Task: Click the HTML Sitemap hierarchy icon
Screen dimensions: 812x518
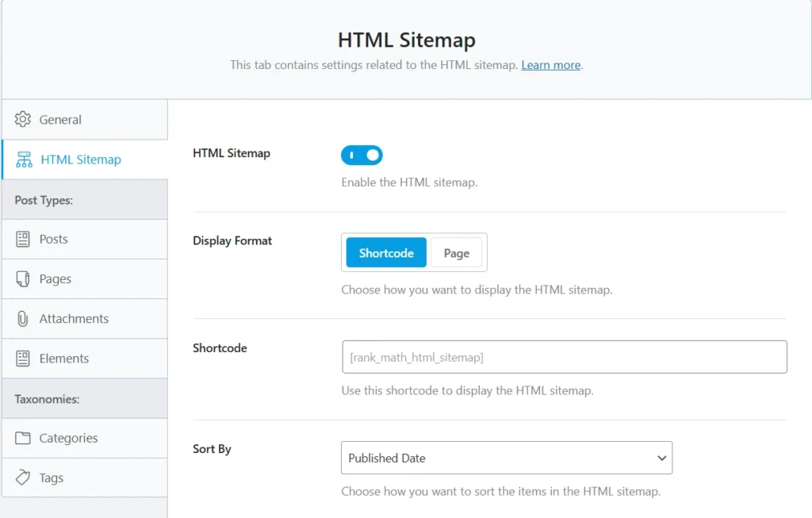Action: (24, 159)
